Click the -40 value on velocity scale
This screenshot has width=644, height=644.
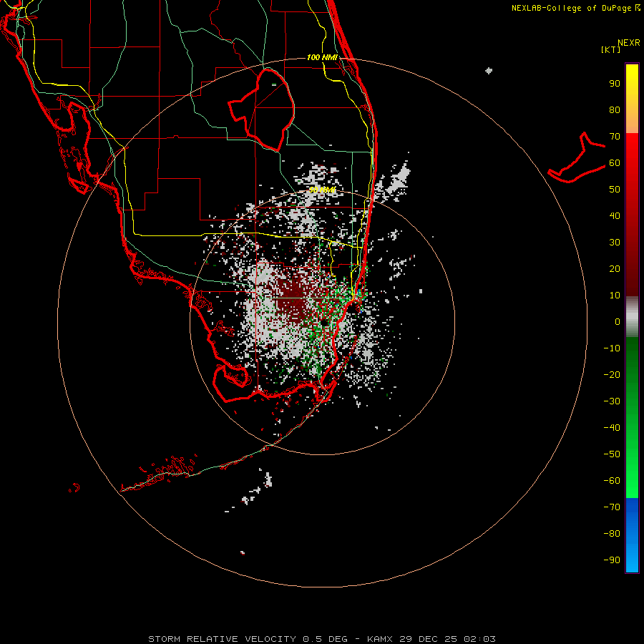(x=612, y=428)
